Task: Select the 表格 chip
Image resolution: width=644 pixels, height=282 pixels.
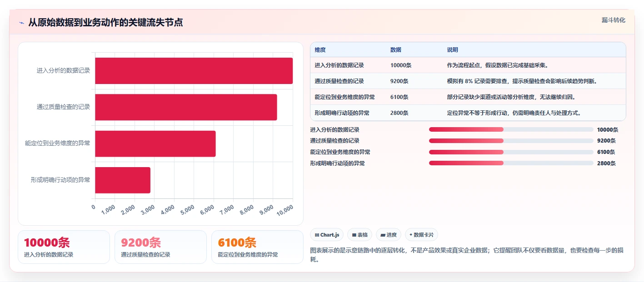Action: [x=359, y=235]
